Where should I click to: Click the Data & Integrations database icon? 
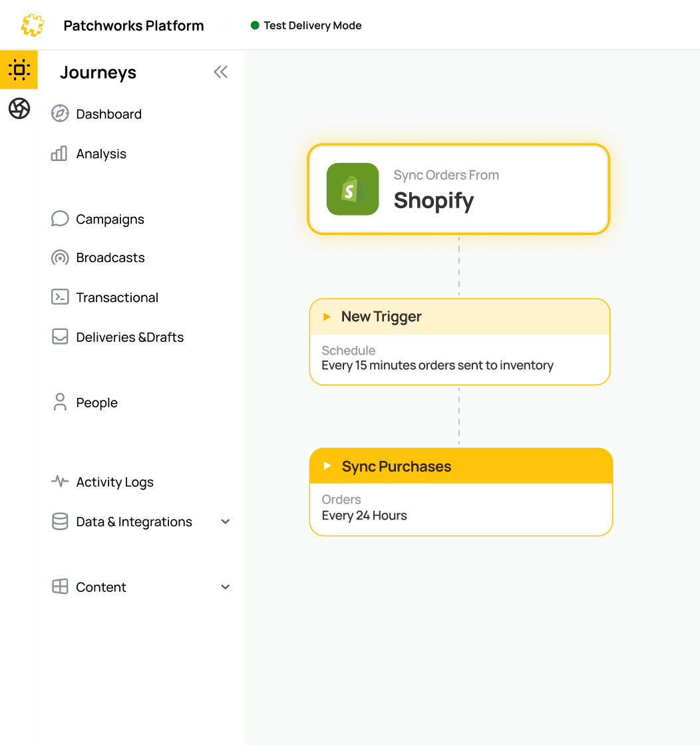pos(60,521)
